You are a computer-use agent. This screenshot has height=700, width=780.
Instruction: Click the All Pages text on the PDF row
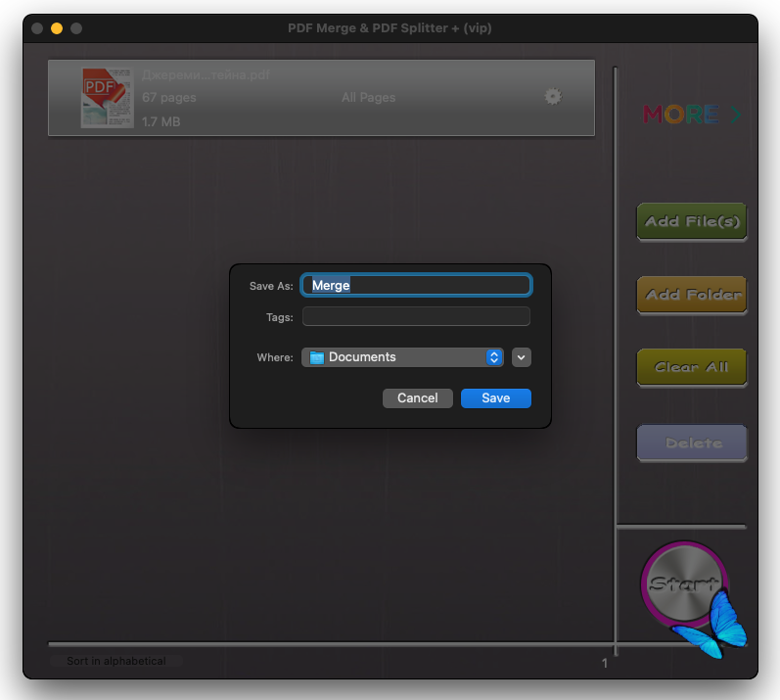tap(369, 98)
